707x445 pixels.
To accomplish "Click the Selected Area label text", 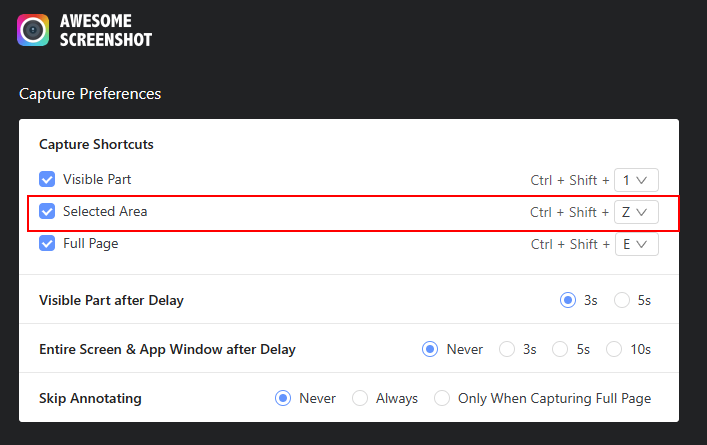I will point(105,212).
